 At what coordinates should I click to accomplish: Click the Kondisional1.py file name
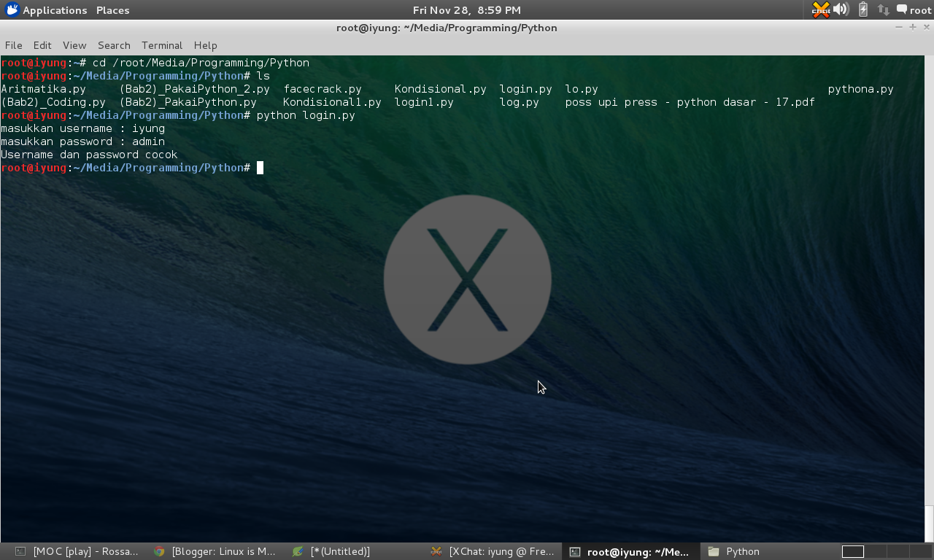[x=332, y=102]
